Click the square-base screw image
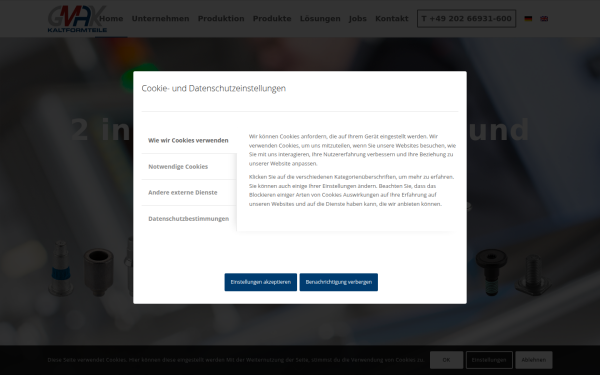This screenshot has height=375, width=600. (x=533, y=275)
